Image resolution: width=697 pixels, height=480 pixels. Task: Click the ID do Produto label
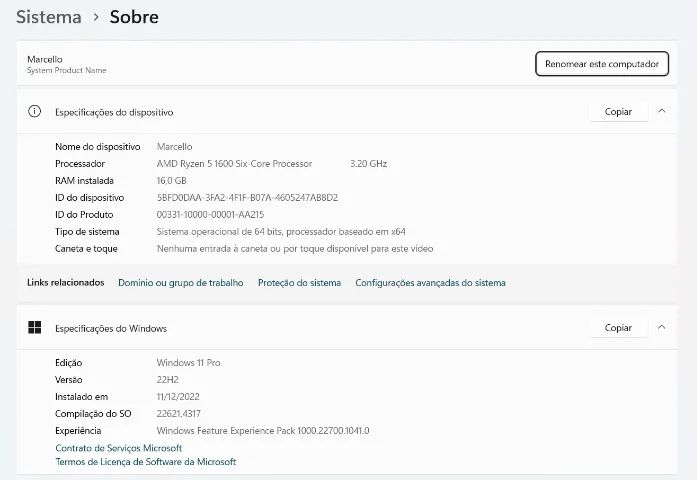(x=84, y=214)
